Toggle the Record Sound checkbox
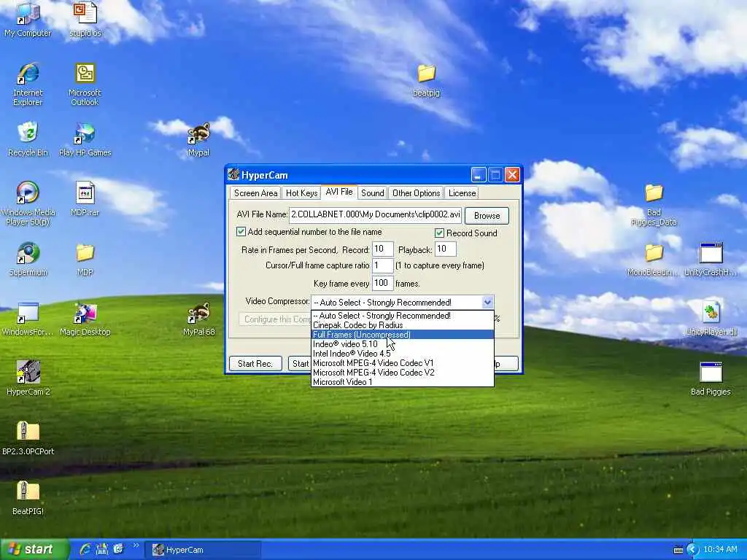 point(439,233)
